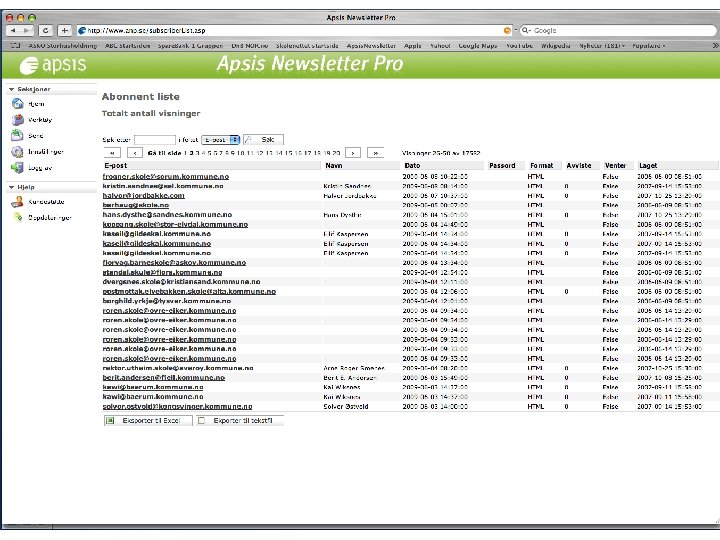Show more bookmarks with the chevron overflow

pos(715,45)
